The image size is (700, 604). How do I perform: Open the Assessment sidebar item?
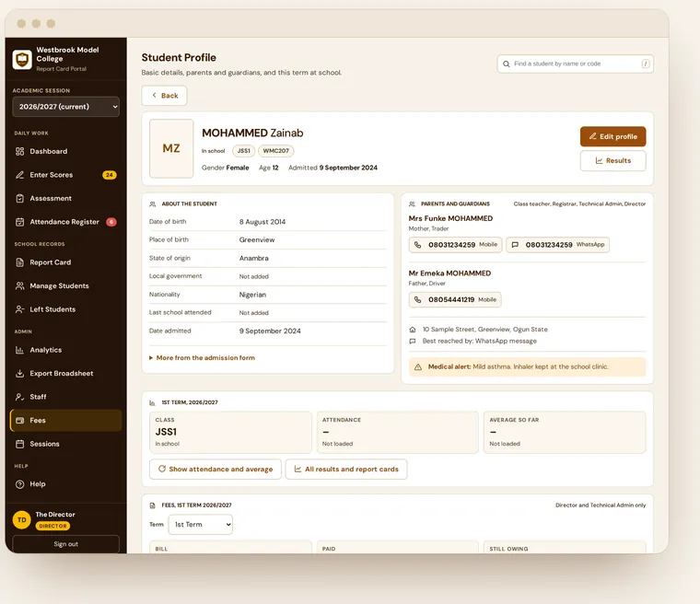tap(65, 198)
